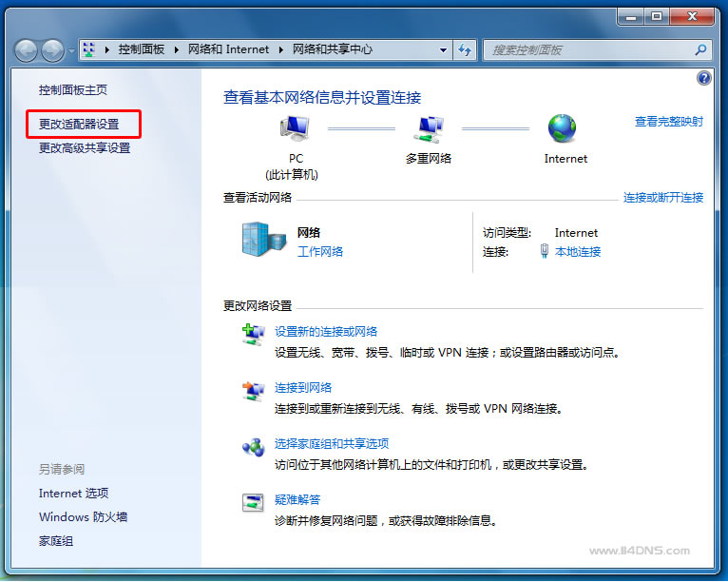The height and width of the screenshot is (582, 728).
Task: Open Internet 选项 under 另请参阅
Action: pos(74,493)
